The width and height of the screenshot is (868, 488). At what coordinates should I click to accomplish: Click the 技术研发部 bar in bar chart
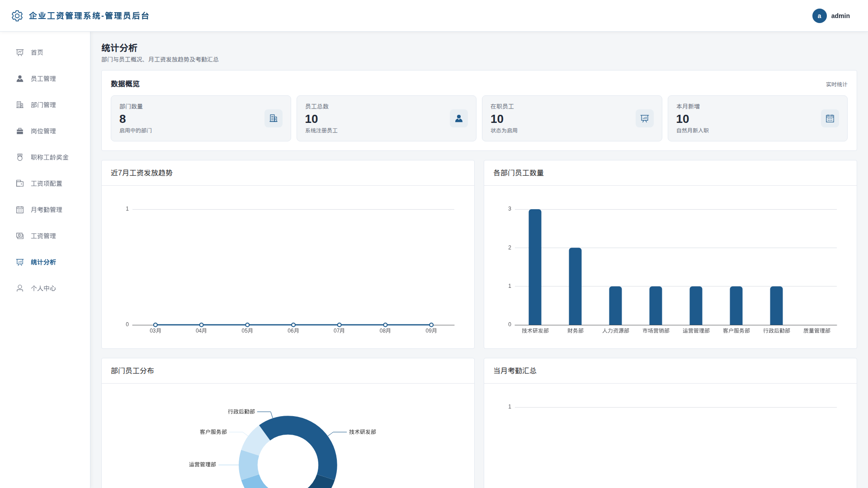535,267
